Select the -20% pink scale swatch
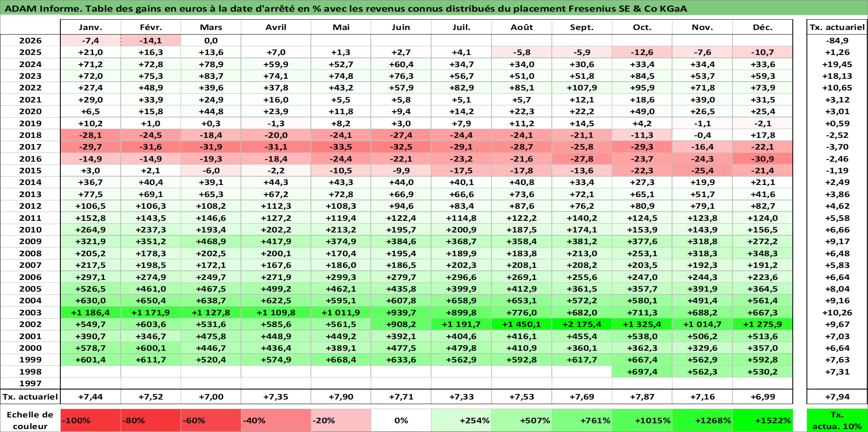This screenshot has width=868, height=432. [341, 420]
